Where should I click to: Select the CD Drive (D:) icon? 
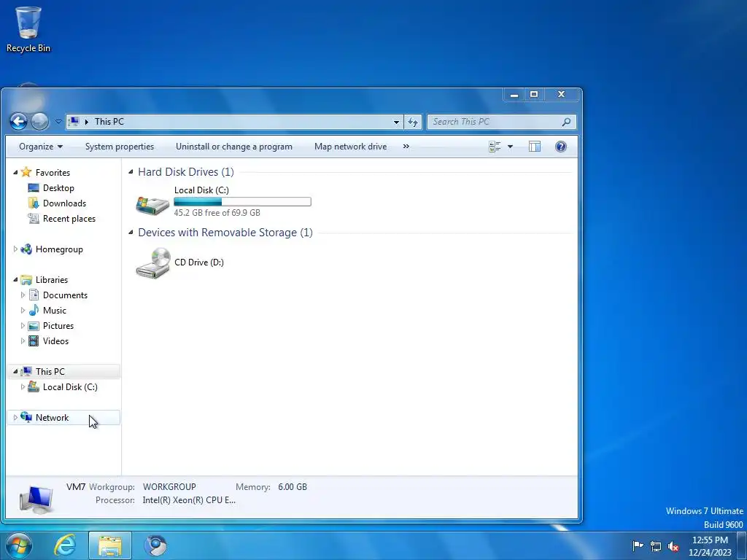153,262
